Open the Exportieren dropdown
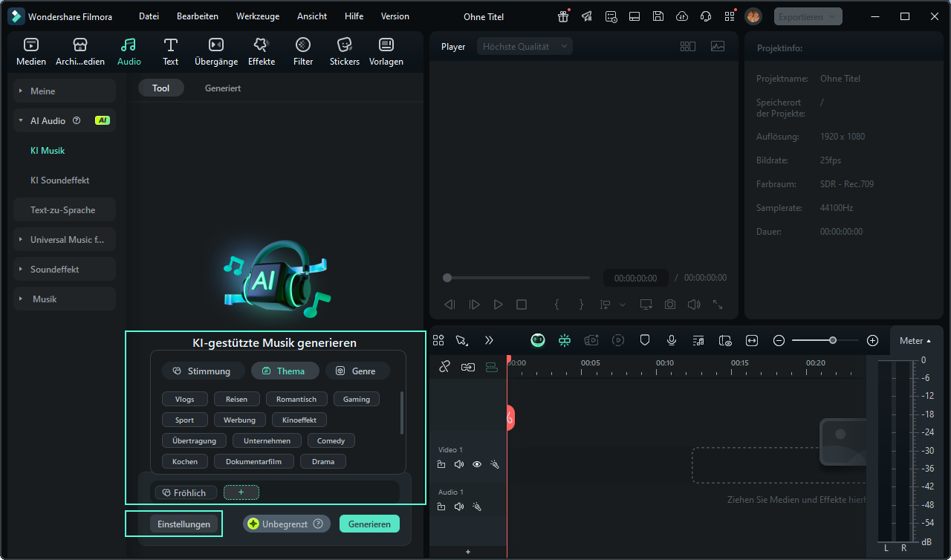Image resolution: width=951 pixels, height=560 pixels. 808,16
